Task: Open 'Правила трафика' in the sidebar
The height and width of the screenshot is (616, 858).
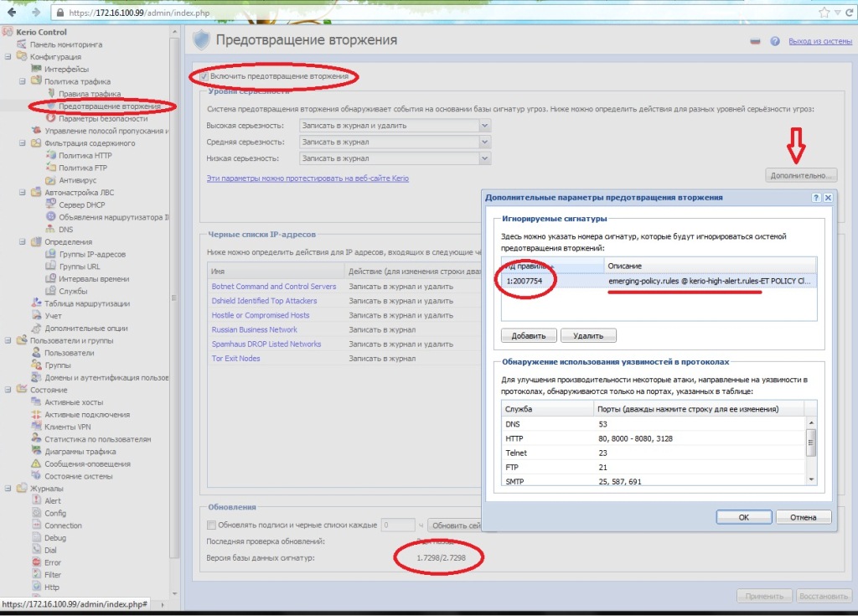Action: click(90, 94)
